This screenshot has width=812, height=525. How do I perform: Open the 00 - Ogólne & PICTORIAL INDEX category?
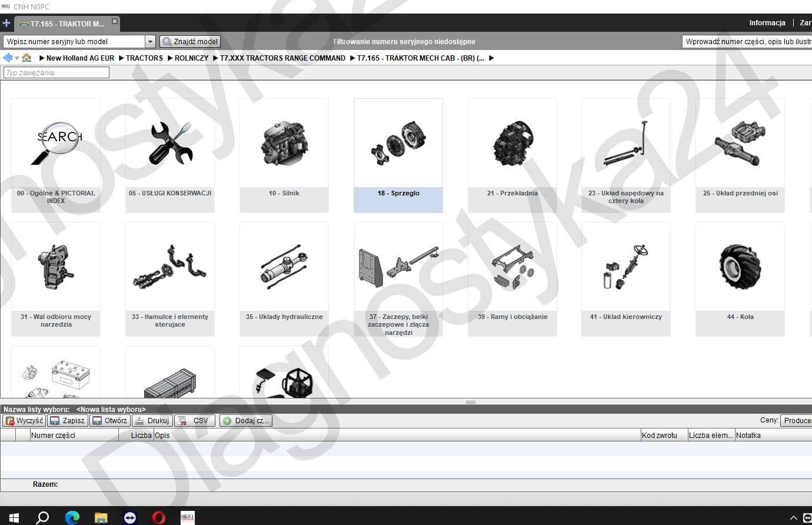coord(56,155)
